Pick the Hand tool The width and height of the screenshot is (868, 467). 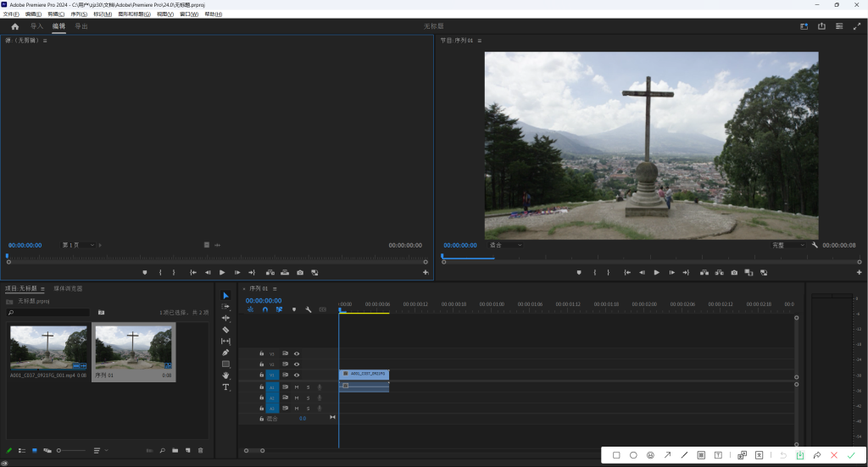[x=225, y=375]
